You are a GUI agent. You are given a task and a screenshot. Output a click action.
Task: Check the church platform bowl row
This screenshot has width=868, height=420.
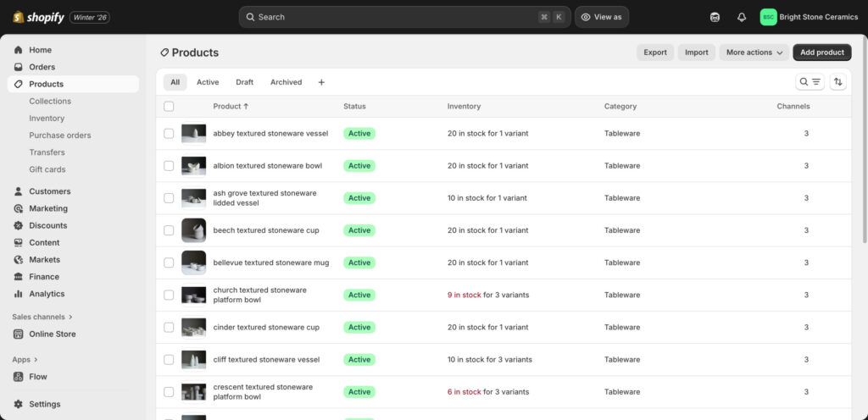169,296
